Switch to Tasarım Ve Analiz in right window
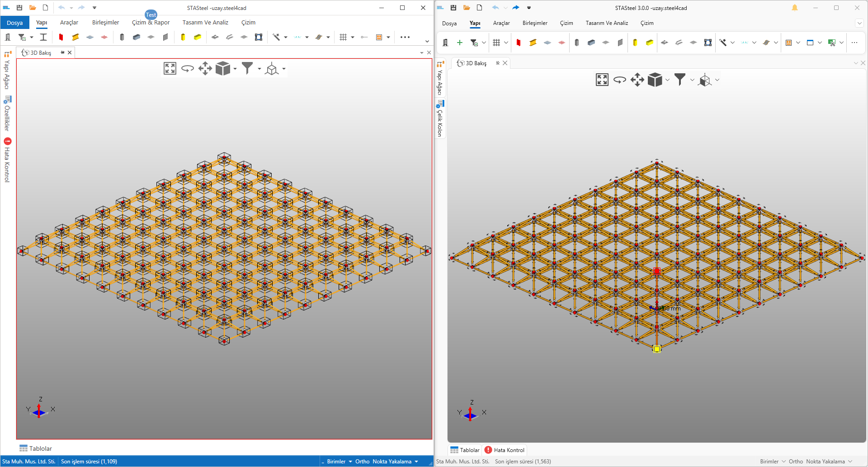Screen dimensions: 868x467 [607, 23]
